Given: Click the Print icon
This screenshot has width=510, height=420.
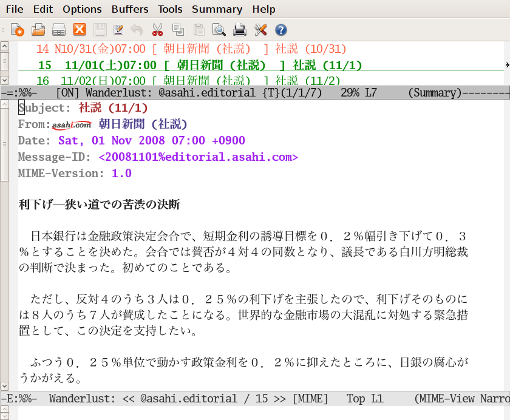Looking at the screenshot, I should 240,30.
